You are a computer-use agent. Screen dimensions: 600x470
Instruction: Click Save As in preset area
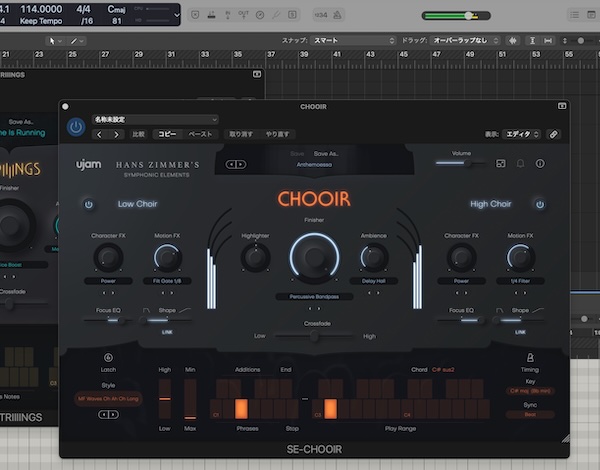pyautogui.click(x=326, y=153)
